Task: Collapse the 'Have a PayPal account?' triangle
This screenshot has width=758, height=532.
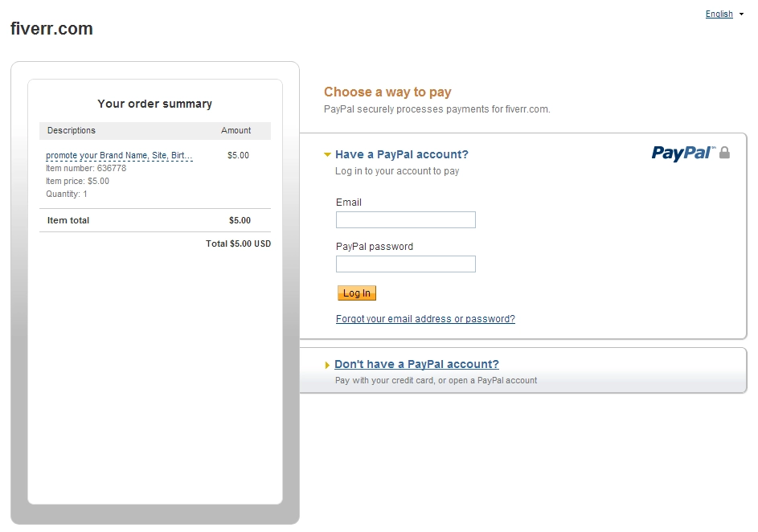Action: click(x=327, y=154)
